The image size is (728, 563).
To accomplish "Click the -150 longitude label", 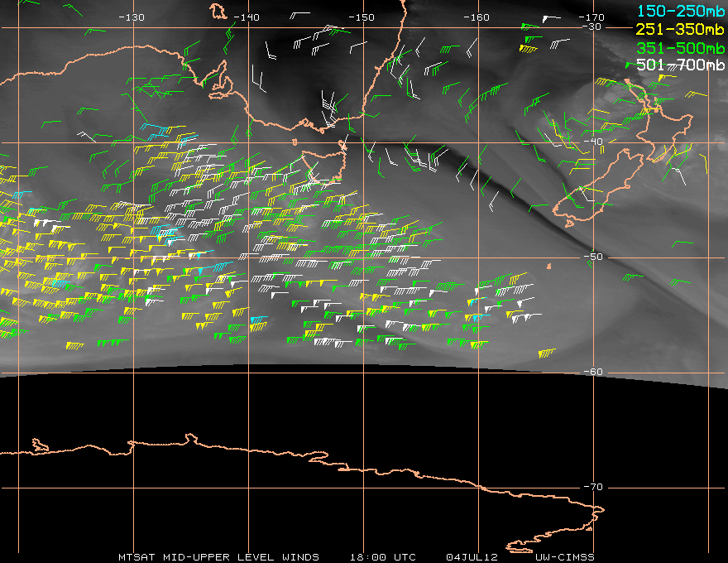I will (362, 17).
